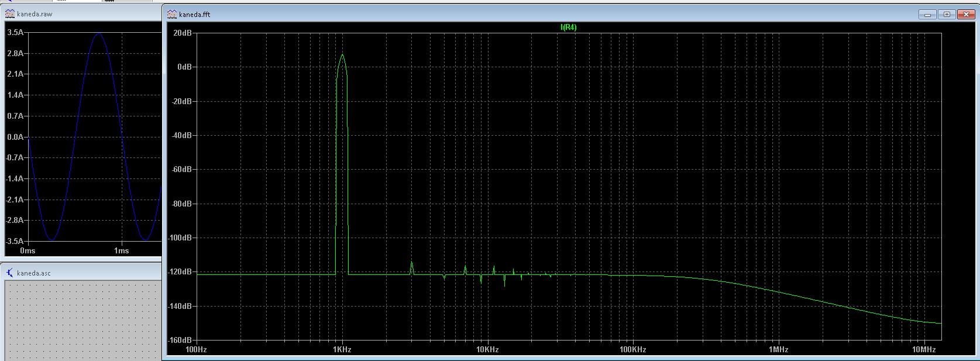Image resolution: width=980 pixels, height=361 pixels.
Task: Activate the kaneda.asc title bar
Action: coord(82,273)
